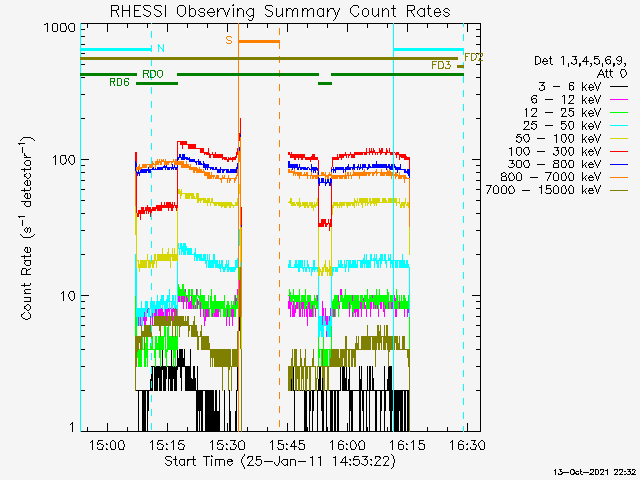Select the '6 - 12 keV' legend label

coord(566,100)
